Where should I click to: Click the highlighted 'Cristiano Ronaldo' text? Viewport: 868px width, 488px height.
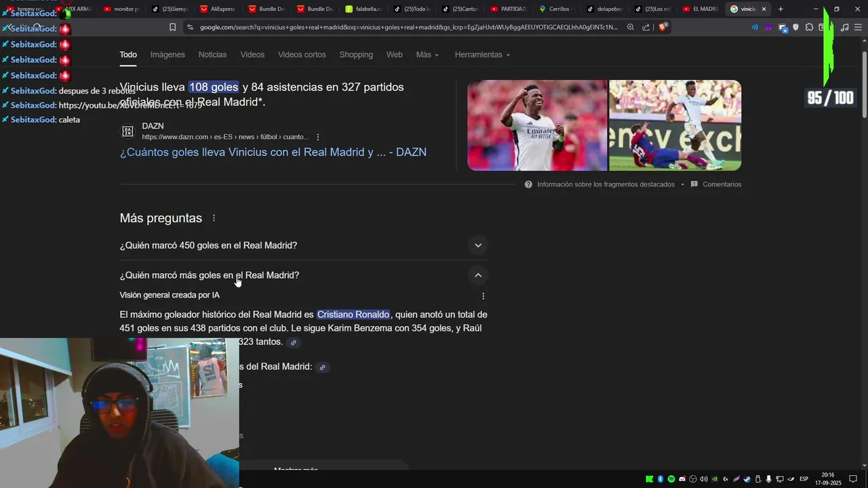point(353,314)
